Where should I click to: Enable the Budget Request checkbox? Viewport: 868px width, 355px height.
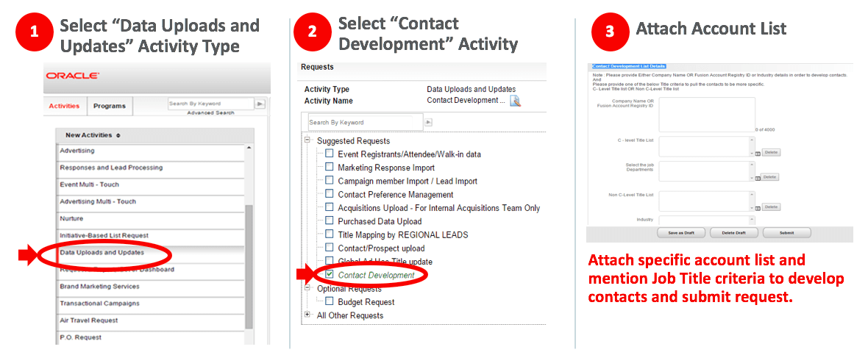330,301
